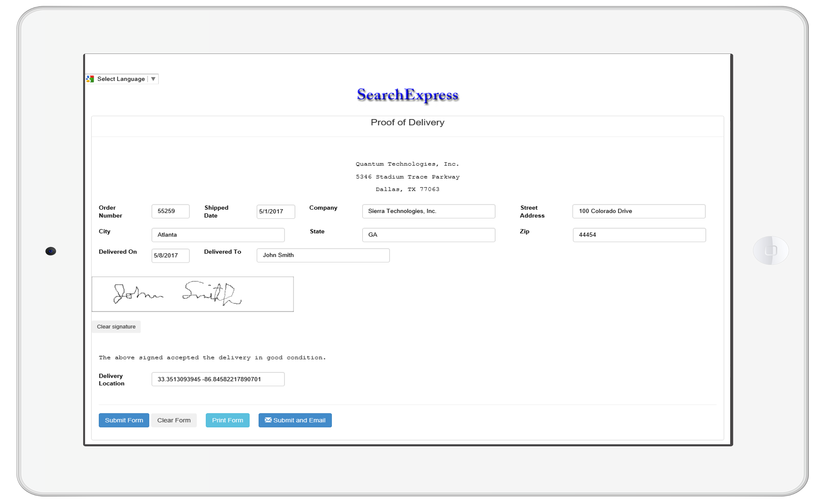Click the Delivered To field
Screen dimensions: 822x504
[323, 255]
